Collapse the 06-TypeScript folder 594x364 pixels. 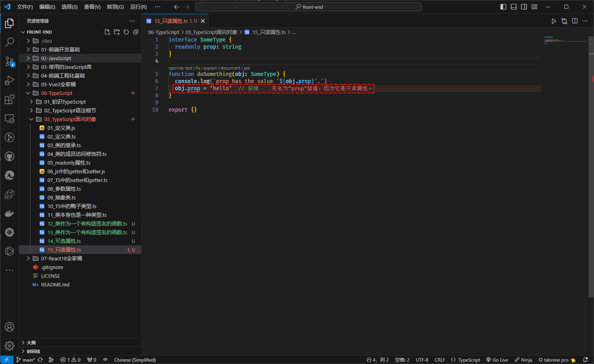point(57,93)
